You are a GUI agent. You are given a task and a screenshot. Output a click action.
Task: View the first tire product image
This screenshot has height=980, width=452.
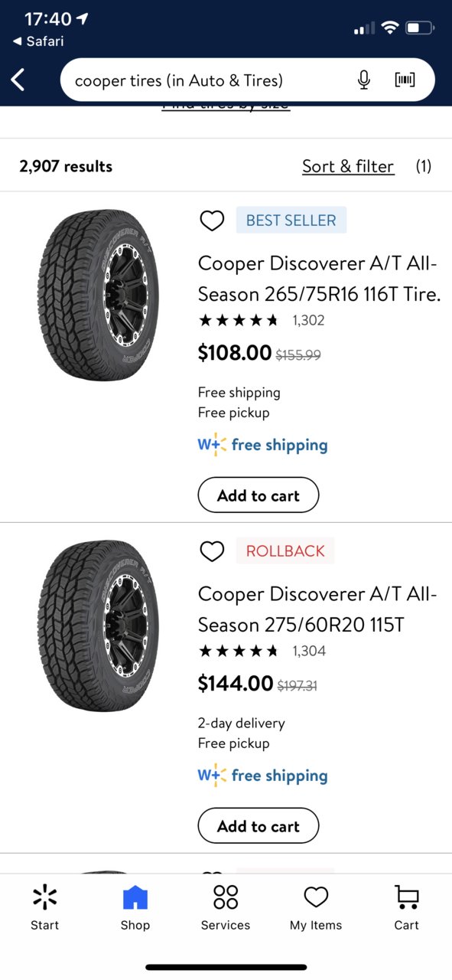pos(98,296)
